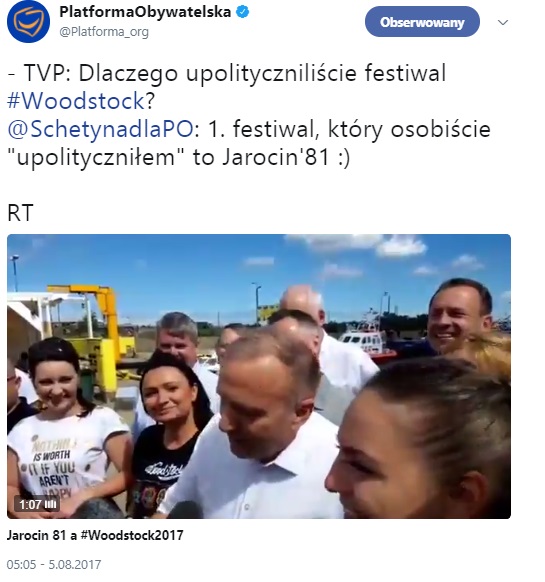Open the PlatformaObywatelska profile avatar

[x=28, y=22]
